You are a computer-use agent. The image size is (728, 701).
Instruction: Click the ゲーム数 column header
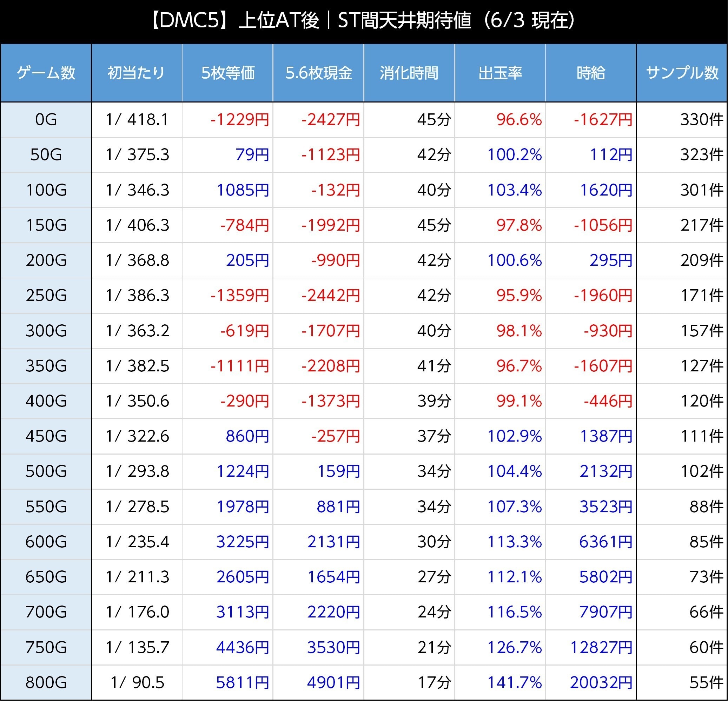pos(46,73)
